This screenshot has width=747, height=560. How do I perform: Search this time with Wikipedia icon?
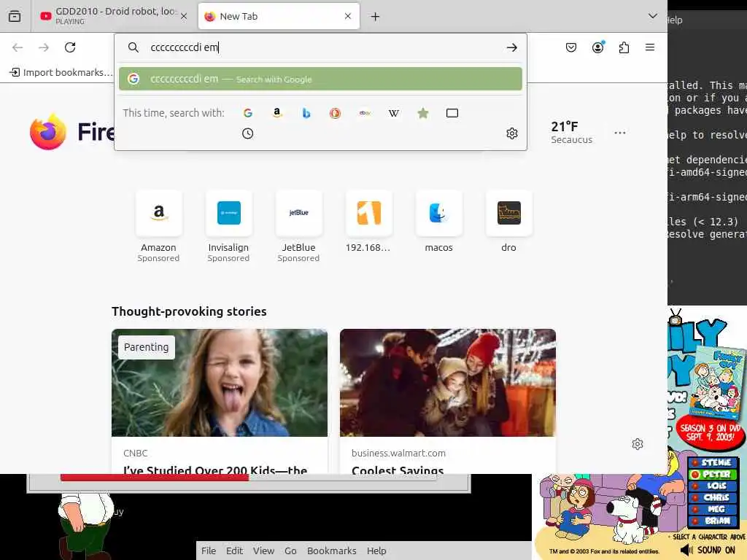[394, 113]
